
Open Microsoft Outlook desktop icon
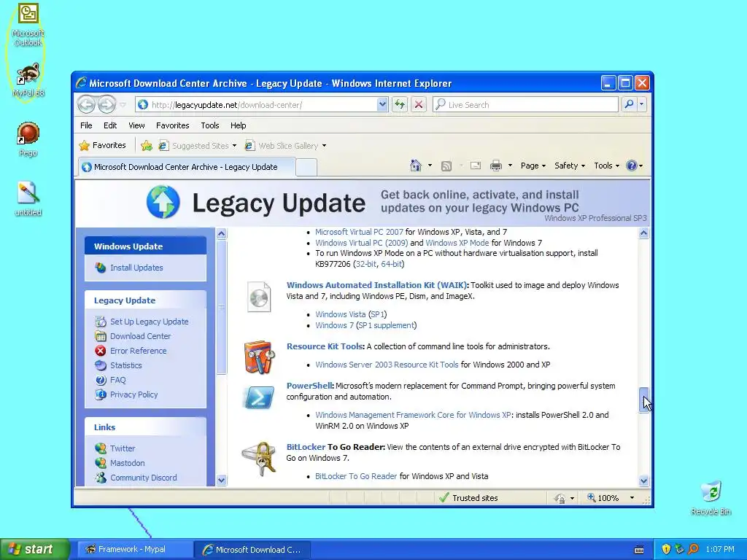[28, 25]
